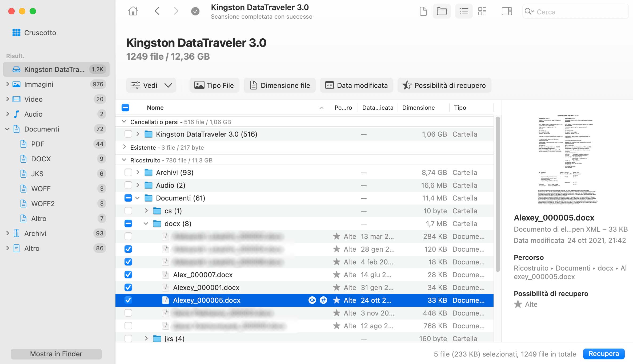Click the recovery chance star in preview panel
This screenshot has height=364, width=633.
(x=518, y=304)
